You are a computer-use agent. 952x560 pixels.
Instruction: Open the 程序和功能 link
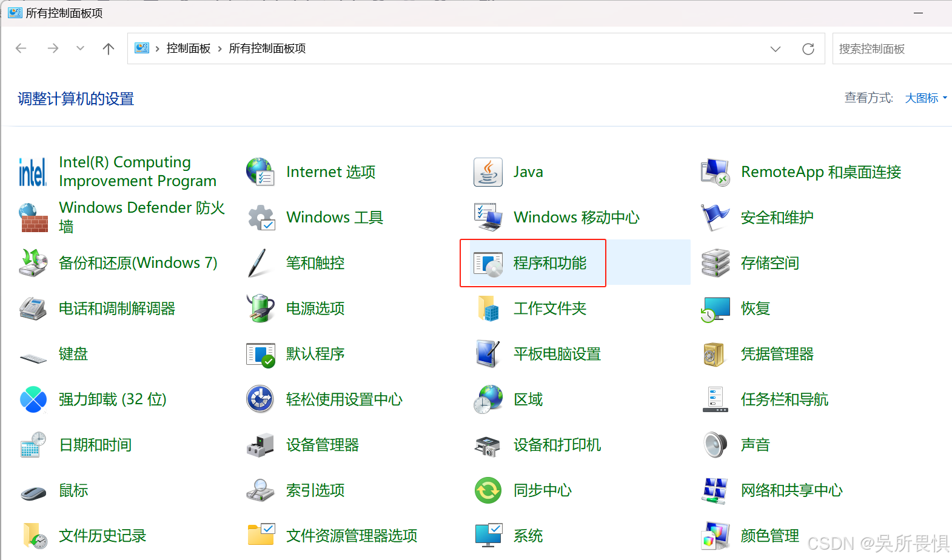click(x=550, y=263)
